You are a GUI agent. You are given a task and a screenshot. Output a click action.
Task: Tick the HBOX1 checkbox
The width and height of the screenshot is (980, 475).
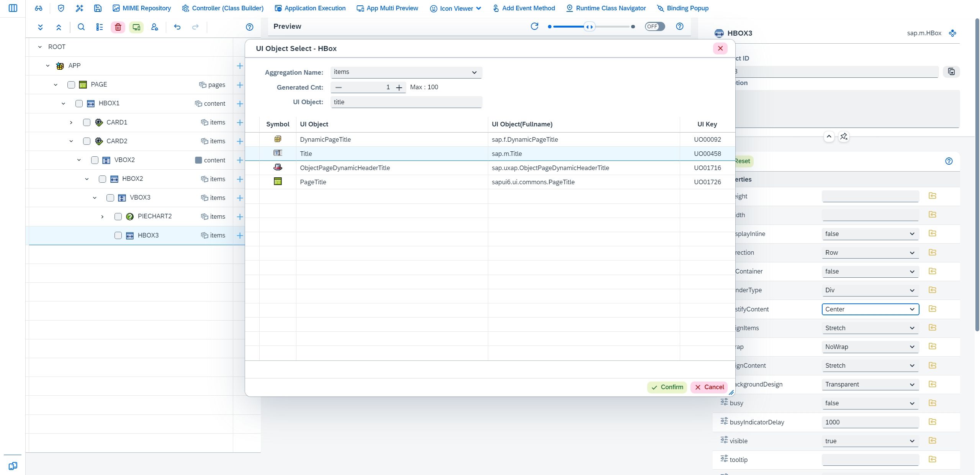click(79, 103)
